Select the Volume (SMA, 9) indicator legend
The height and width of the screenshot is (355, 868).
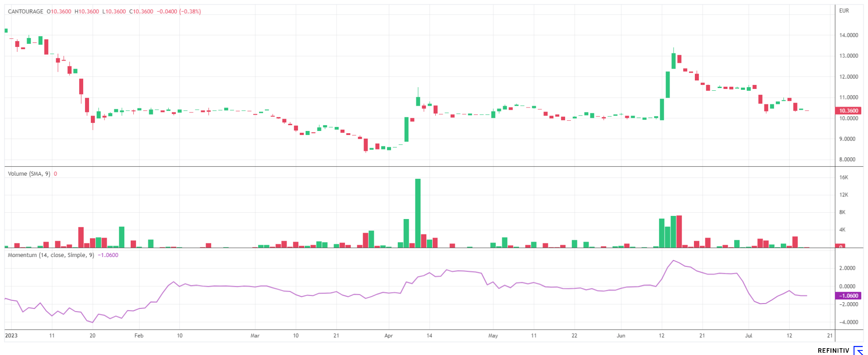click(x=29, y=173)
